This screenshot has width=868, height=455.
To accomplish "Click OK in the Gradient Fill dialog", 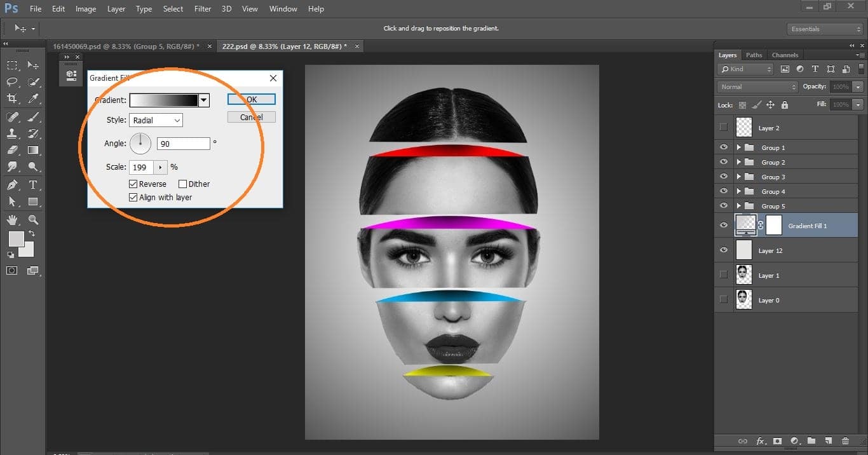I will pos(250,99).
